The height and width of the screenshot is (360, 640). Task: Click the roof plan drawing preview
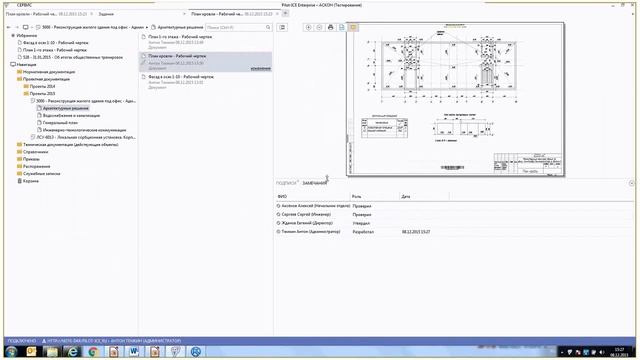pos(456,100)
